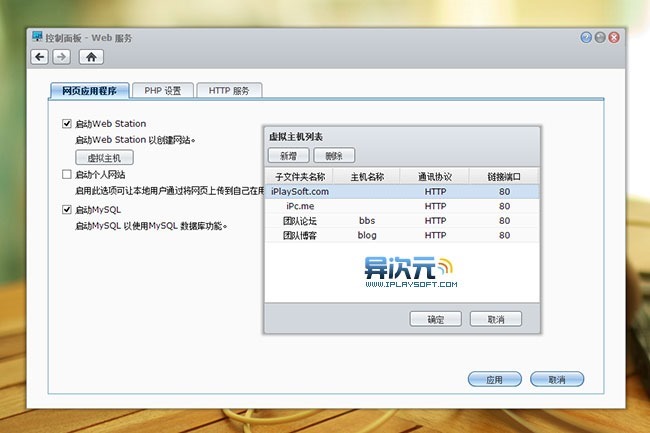This screenshot has width=650, height=433.
Task: Click HTTP cell in iPc.me row
Action: pyautogui.click(x=435, y=206)
